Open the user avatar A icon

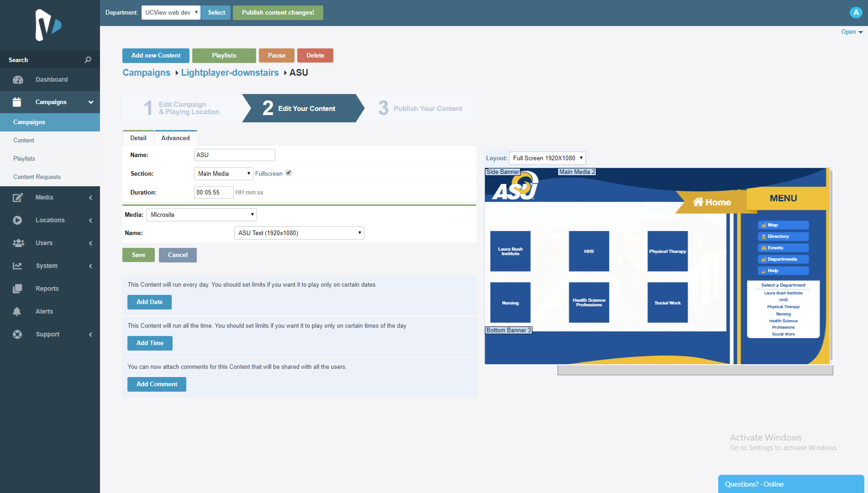click(x=856, y=13)
